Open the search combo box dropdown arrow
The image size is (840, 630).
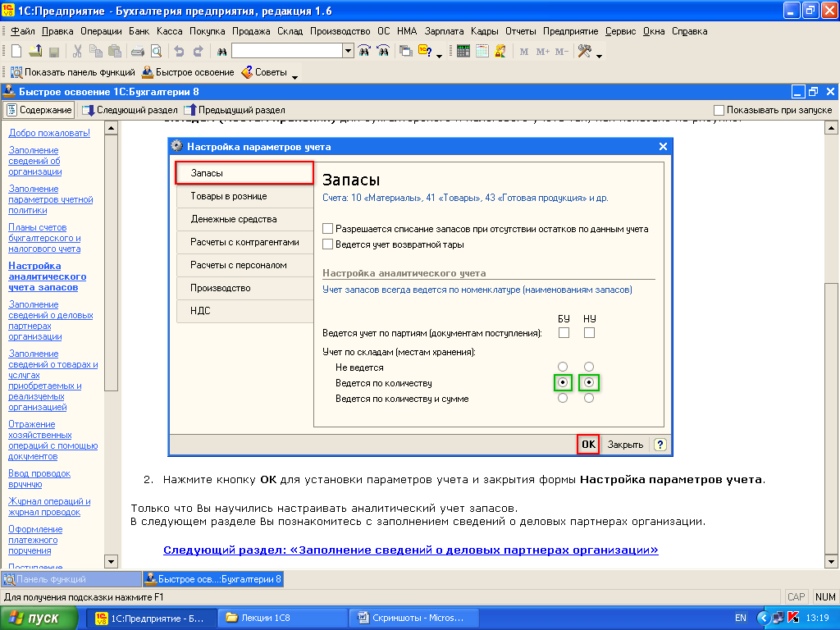click(x=348, y=52)
